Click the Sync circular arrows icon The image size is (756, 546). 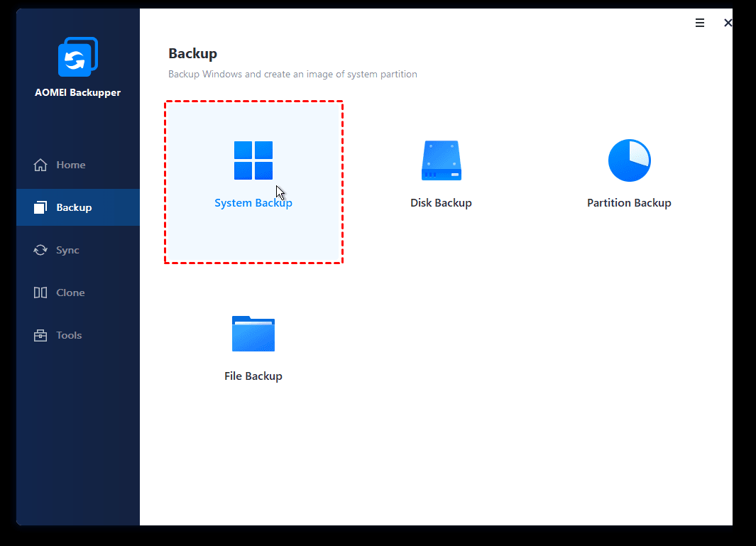point(40,250)
